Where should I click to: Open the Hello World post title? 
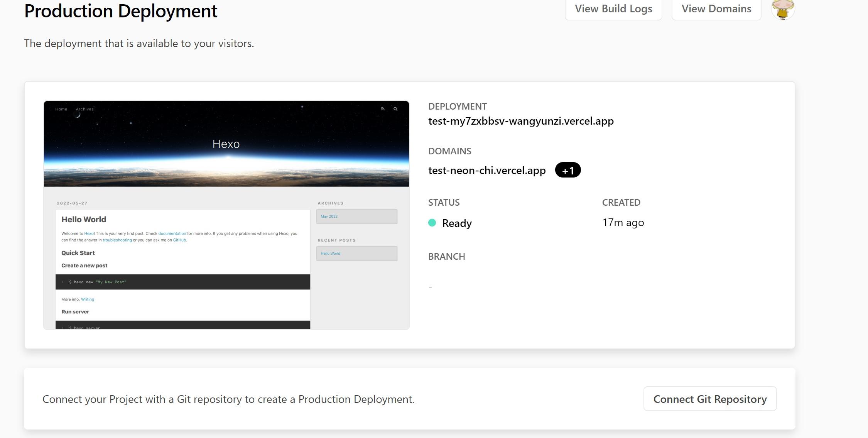(84, 220)
